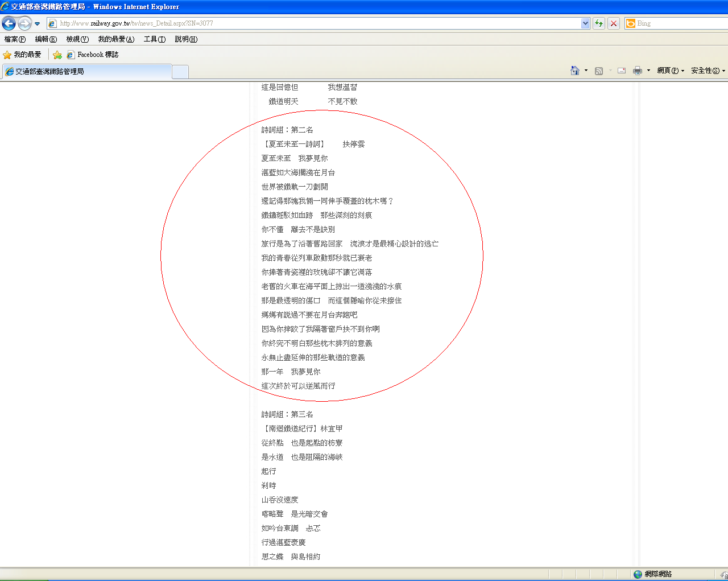This screenshot has width=728, height=581.
Task: Click the line 山吞沒速度
Action: coord(280,500)
